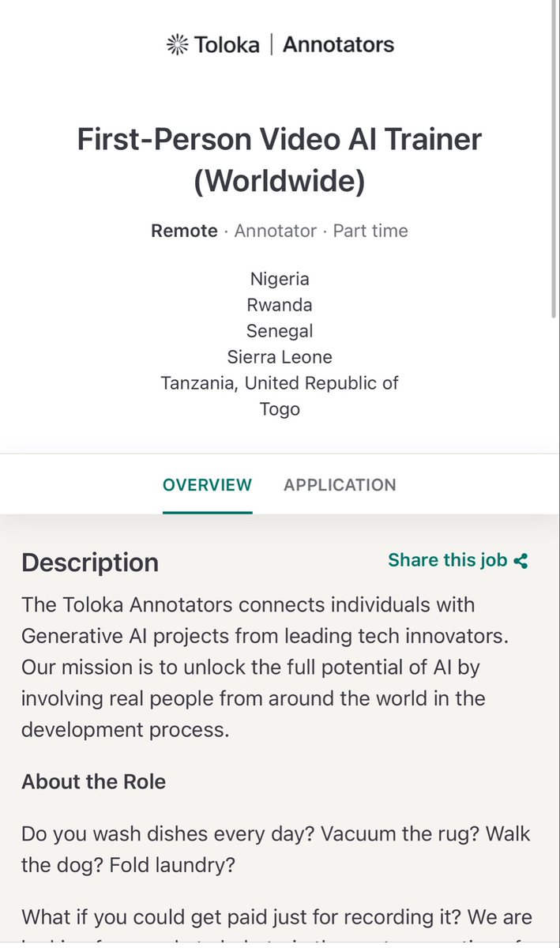Click Sierra Leone in the locations list

point(280,357)
